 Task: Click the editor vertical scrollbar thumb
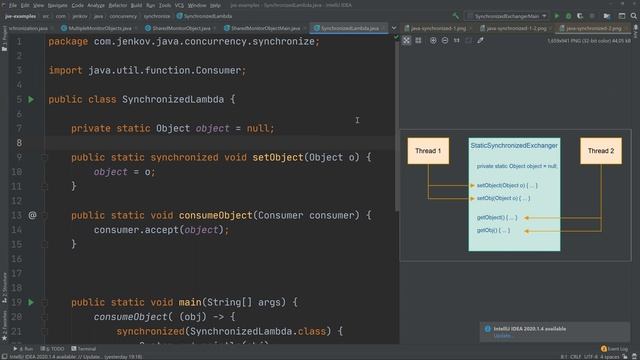pos(397,127)
